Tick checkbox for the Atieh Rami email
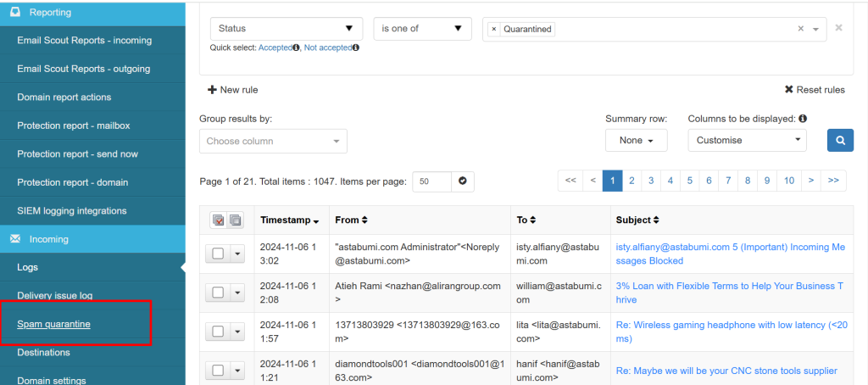The width and height of the screenshot is (868, 385). coord(218,293)
